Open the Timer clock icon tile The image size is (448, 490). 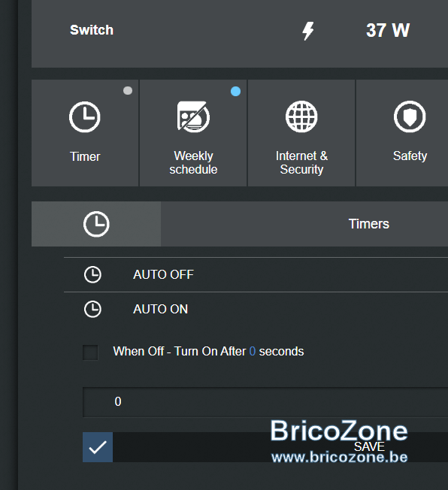(x=84, y=117)
